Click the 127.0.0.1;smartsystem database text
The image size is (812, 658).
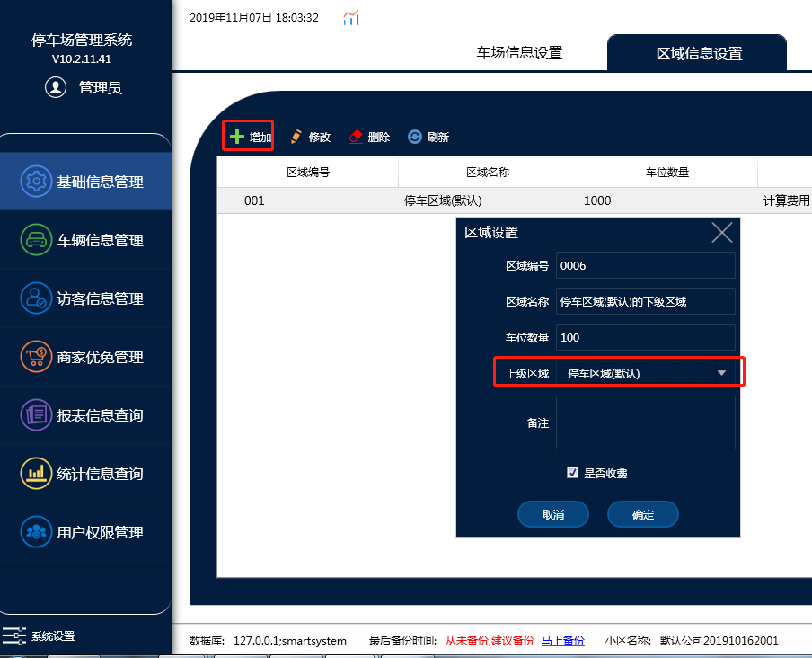coord(290,641)
